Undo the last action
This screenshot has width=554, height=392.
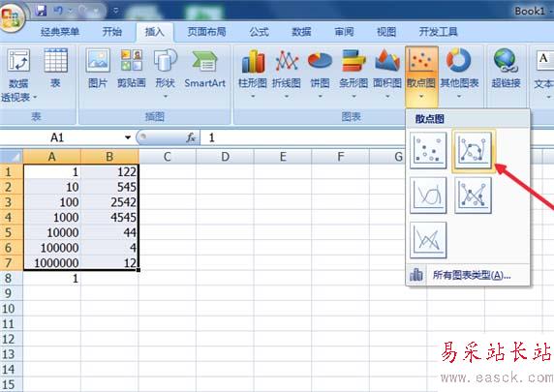tap(59, 11)
